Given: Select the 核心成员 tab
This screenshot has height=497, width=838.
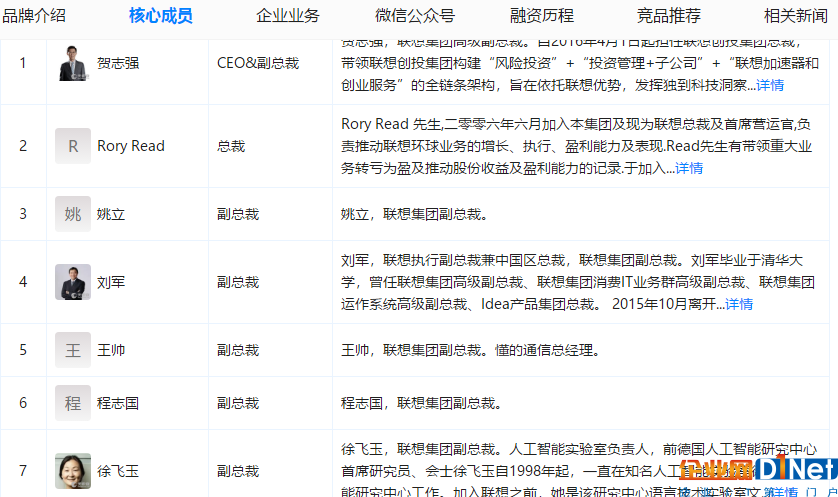Looking at the screenshot, I should [161, 15].
